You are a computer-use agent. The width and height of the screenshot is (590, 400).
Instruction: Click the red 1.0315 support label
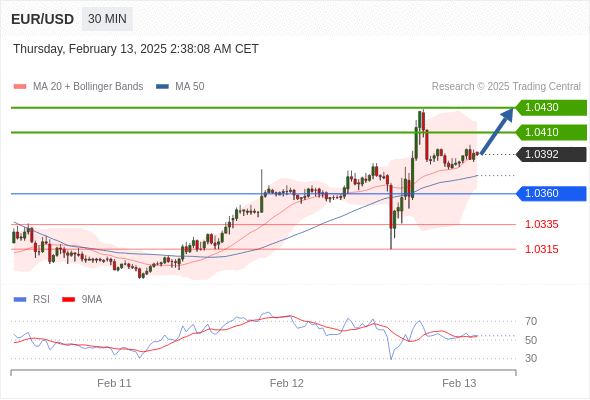(x=541, y=249)
